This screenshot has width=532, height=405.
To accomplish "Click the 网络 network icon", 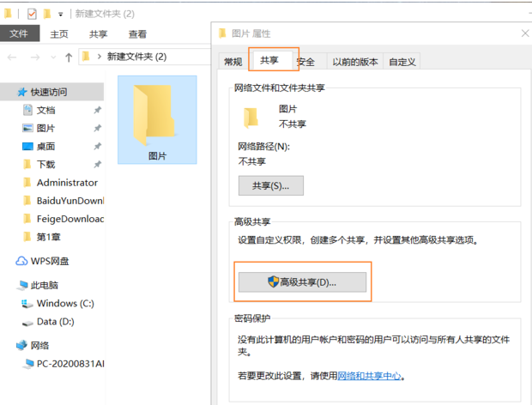I will pyautogui.click(x=21, y=345).
